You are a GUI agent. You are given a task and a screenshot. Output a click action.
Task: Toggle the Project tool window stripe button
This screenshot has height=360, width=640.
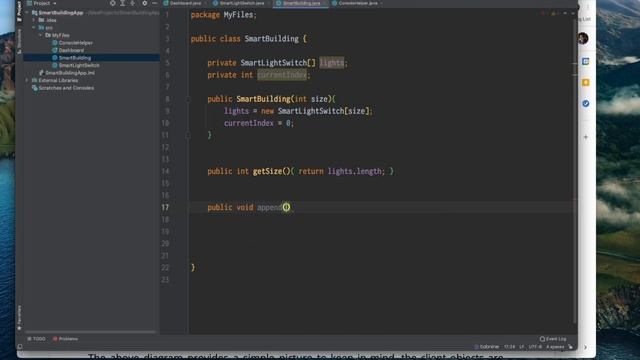pos(19,12)
